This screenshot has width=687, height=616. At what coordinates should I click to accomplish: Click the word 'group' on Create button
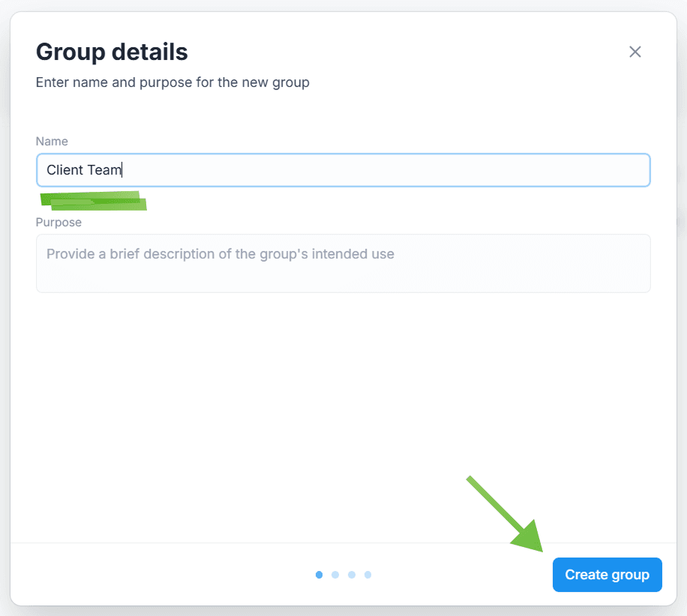630,575
